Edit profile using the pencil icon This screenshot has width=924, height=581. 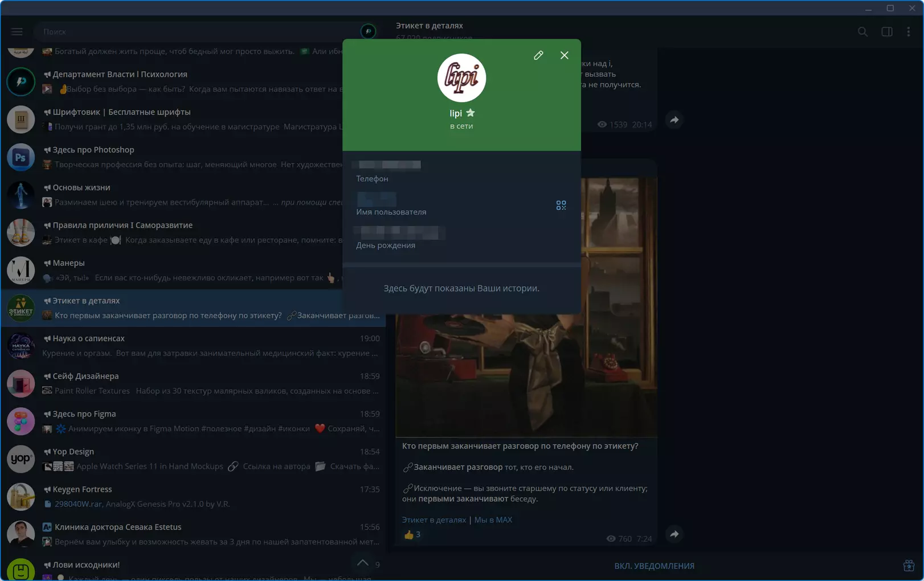(x=538, y=55)
